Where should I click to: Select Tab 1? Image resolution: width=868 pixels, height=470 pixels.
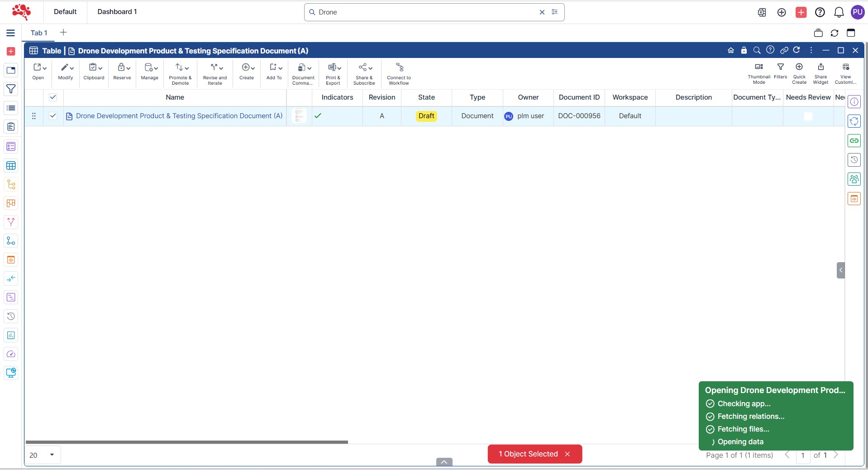(x=39, y=33)
